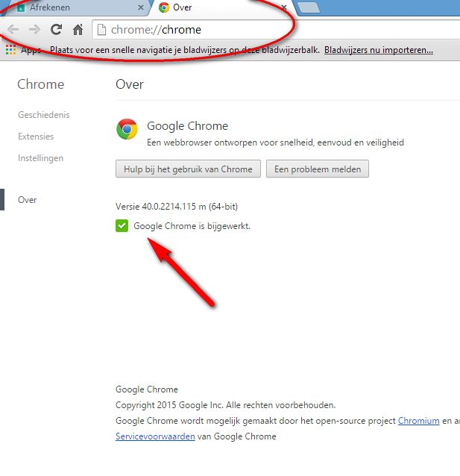Go to the home page
This screenshot has height=476, width=460.
click(78, 29)
